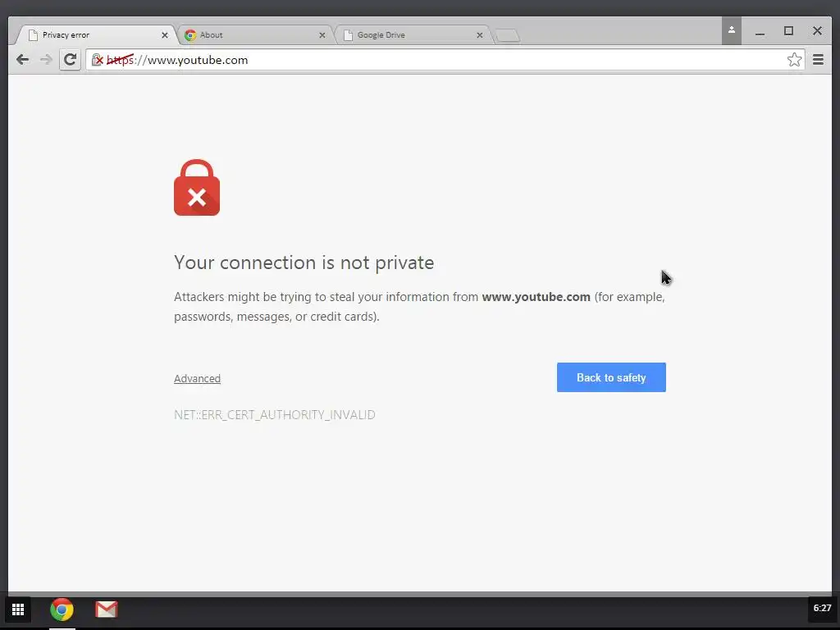Maximize the browser window
Screen dimensions: 840x630
pos(788,31)
